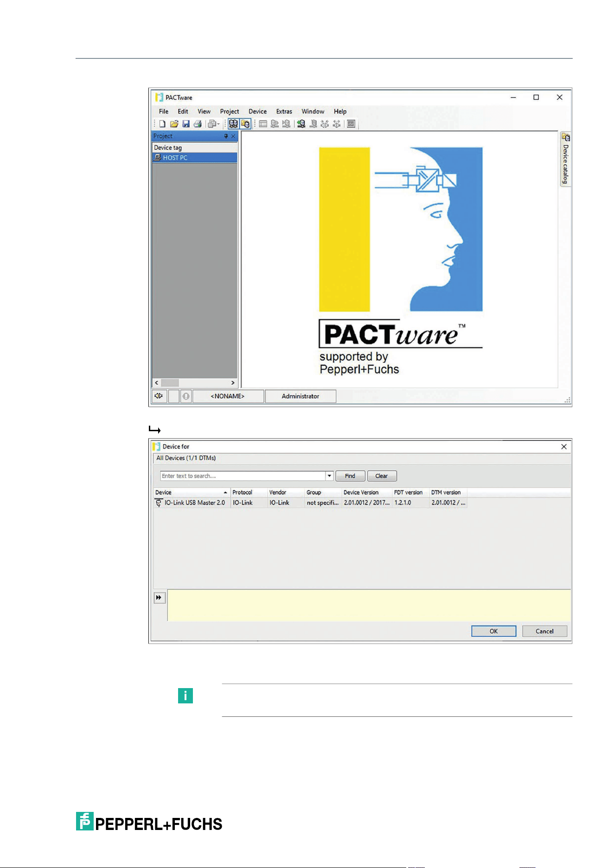Click OK in the Device for dialog

494,631
